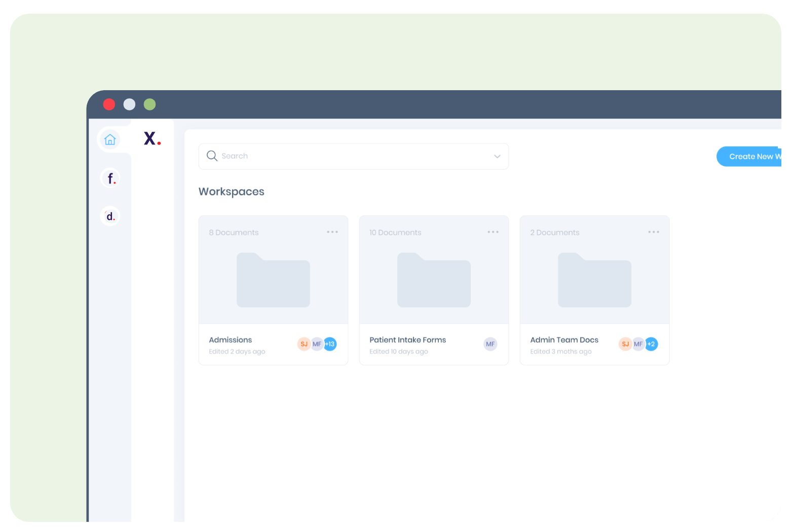This screenshot has height=532, width=792.
Task: Click the Patient Intake Forms title
Action: click(407, 340)
